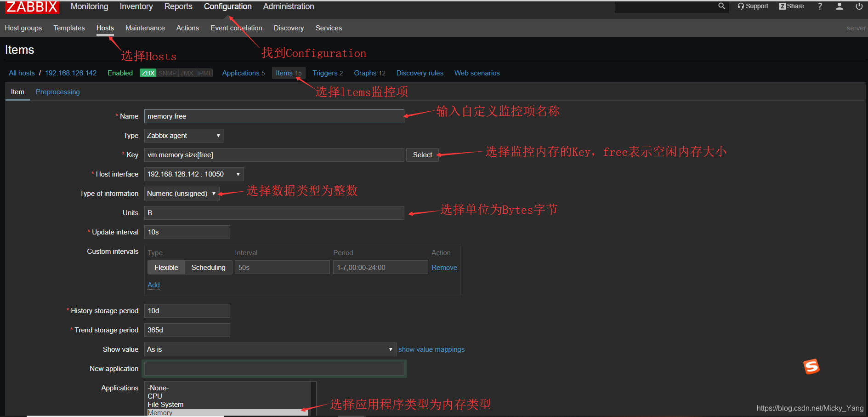The width and height of the screenshot is (868, 417).
Task: Click the History storage period field
Action: (187, 311)
